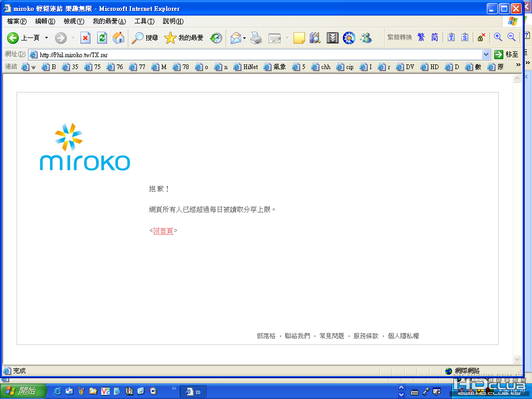The height and width of the screenshot is (399, 532).
Task: Stop loading with the red X icon
Action: tap(85, 37)
